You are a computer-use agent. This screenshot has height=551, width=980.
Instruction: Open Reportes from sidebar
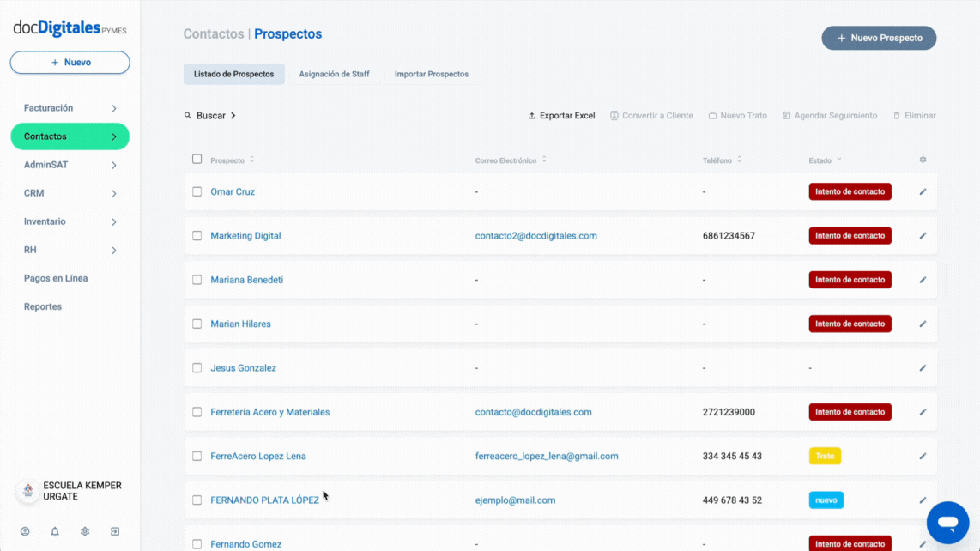[43, 306]
